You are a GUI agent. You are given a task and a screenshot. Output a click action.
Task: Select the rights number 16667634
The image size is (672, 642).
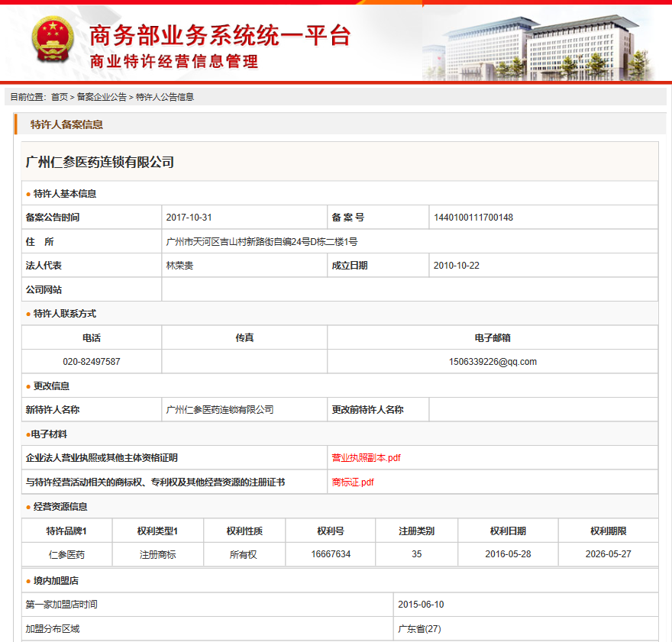[331, 554]
